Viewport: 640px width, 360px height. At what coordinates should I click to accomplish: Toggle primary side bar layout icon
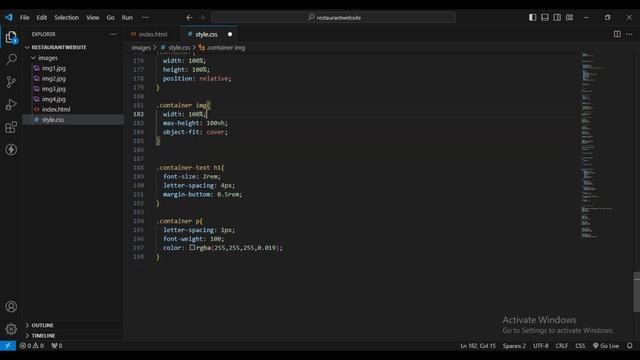click(533, 17)
